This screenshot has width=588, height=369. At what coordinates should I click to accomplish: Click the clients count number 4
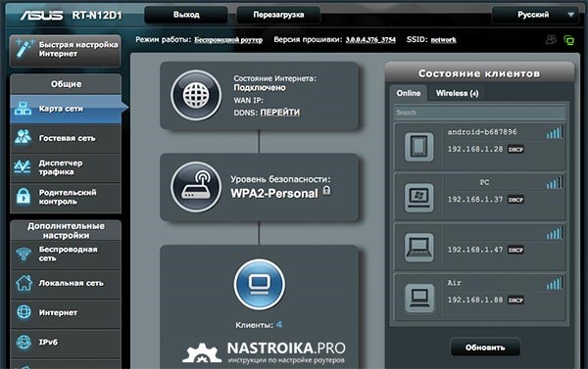[279, 324]
